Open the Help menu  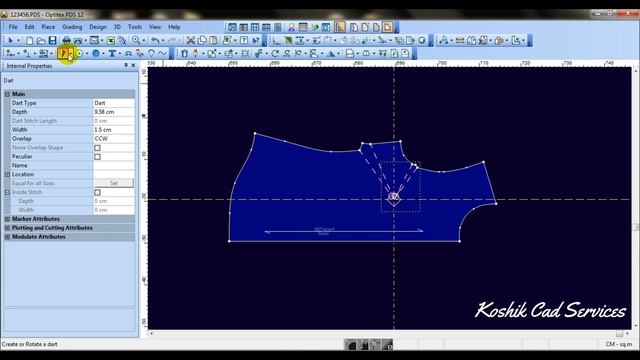(174, 27)
